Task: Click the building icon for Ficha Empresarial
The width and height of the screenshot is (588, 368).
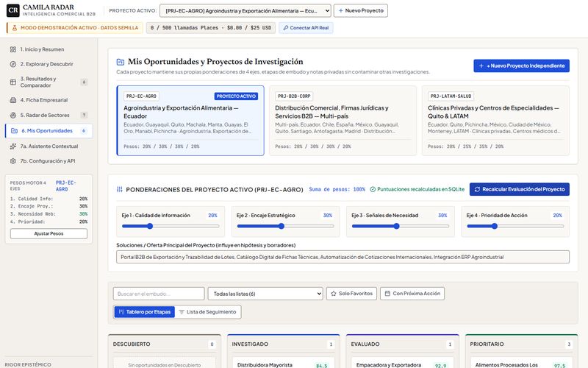Action: pyautogui.click(x=13, y=100)
